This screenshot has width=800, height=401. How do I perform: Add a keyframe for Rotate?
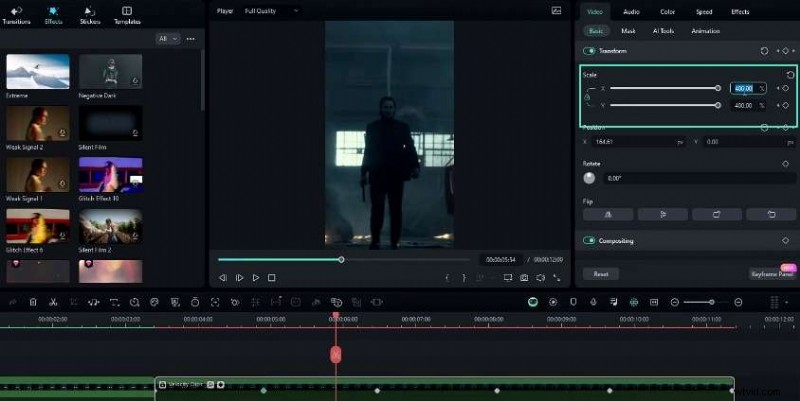point(786,164)
